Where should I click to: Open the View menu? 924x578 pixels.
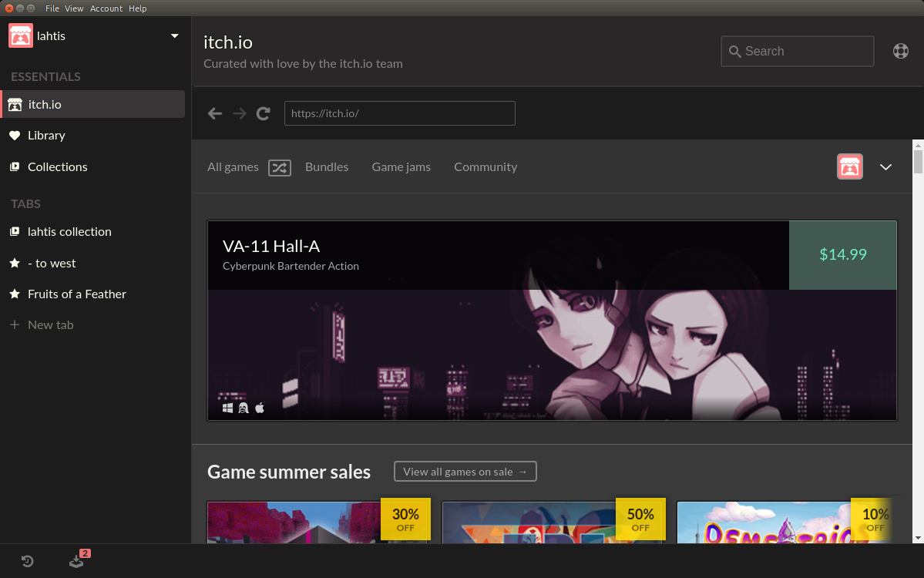tap(74, 8)
